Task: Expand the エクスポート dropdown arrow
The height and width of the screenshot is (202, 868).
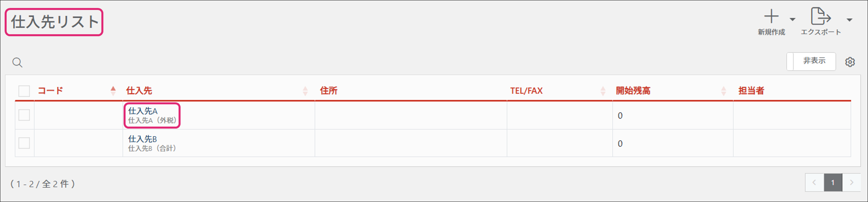Action: click(849, 20)
